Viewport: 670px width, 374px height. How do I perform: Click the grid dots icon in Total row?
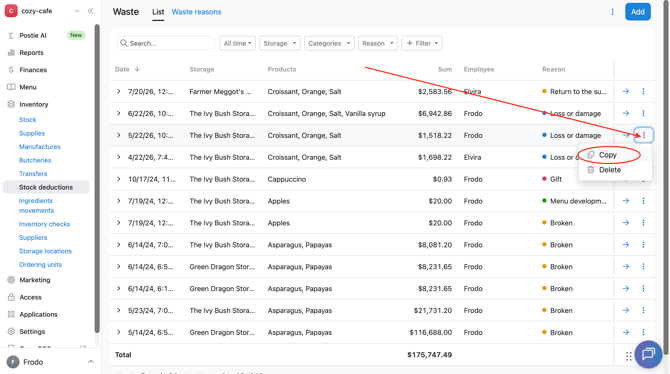(628, 356)
